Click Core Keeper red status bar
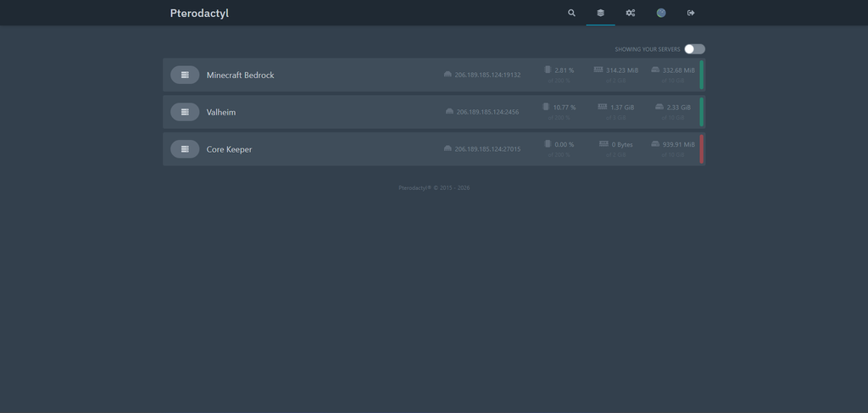The width and height of the screenshot is (868, 413). (701, 149)
